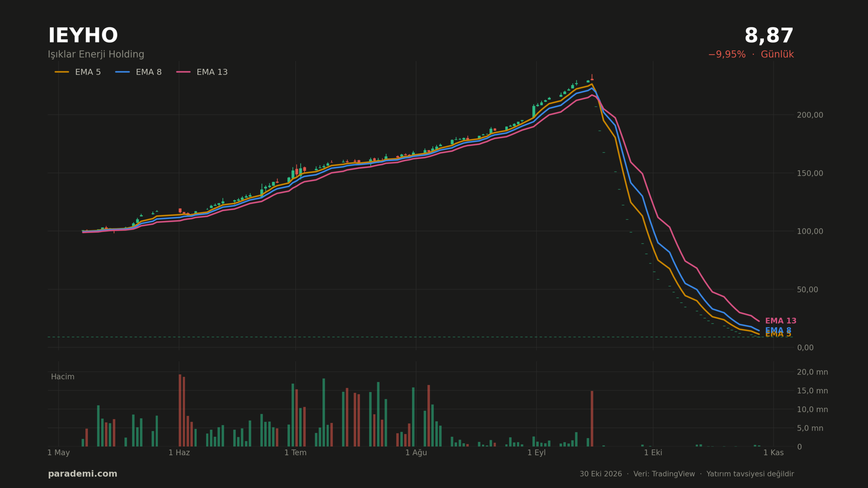
Task: Click the Hacim volume panel label
Action: coord(63,377)
